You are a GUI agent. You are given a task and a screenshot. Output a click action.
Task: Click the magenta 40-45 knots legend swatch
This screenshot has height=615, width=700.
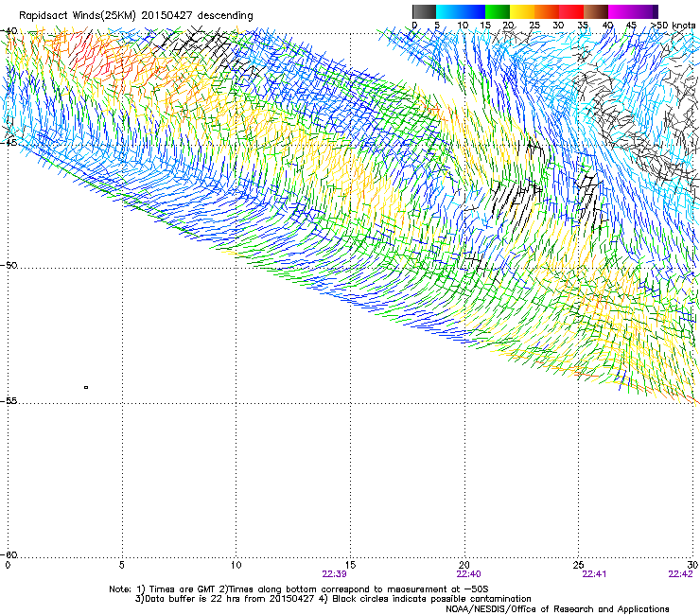coord(621,11)
